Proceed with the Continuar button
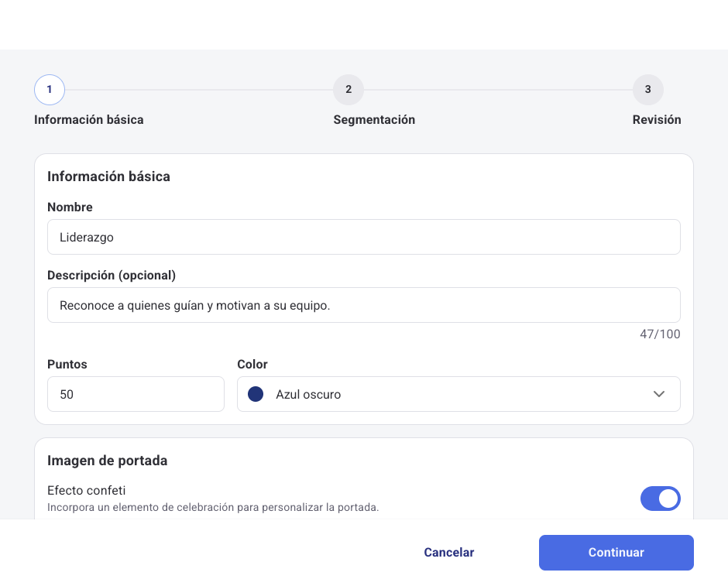This screenshot has height=586, width=728. click(616, 552)
